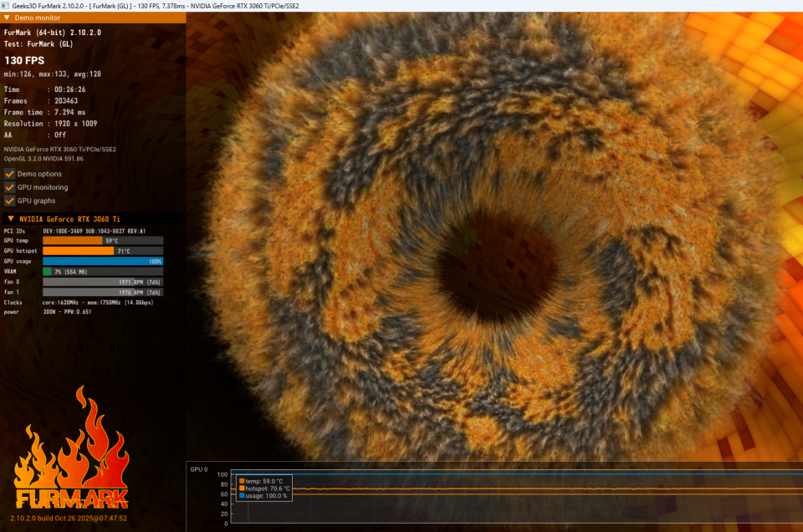803x532 pixels.
Task: Uncheck the GPU monitoring checkbox
Action: (x=9, y=187)
